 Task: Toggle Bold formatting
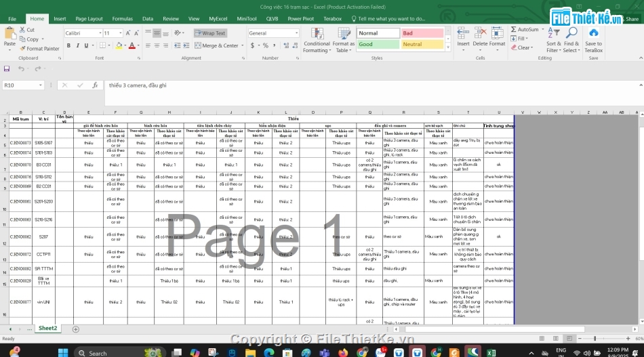(x=68, y=45)
